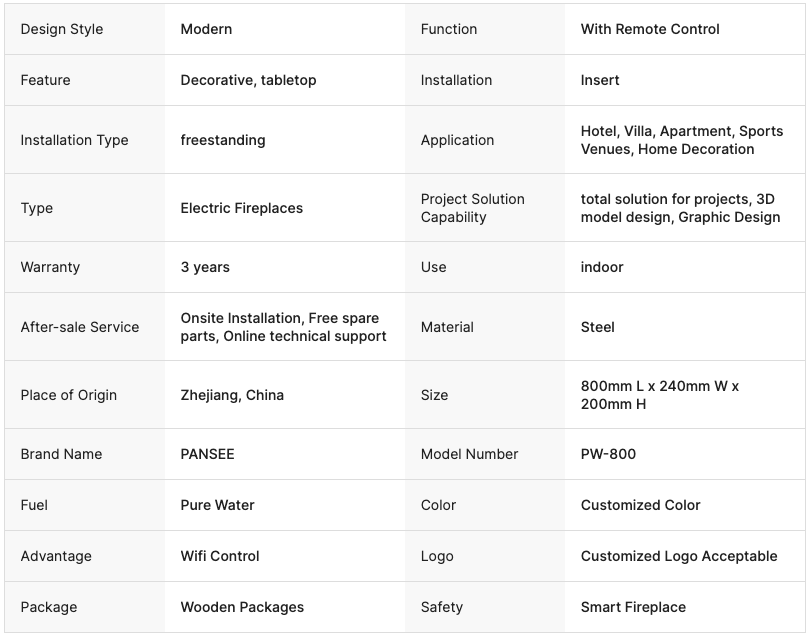Screen dimensions: 809x638
Task: Click the 800mm L size dimensions value
Action: coord(660,395)
